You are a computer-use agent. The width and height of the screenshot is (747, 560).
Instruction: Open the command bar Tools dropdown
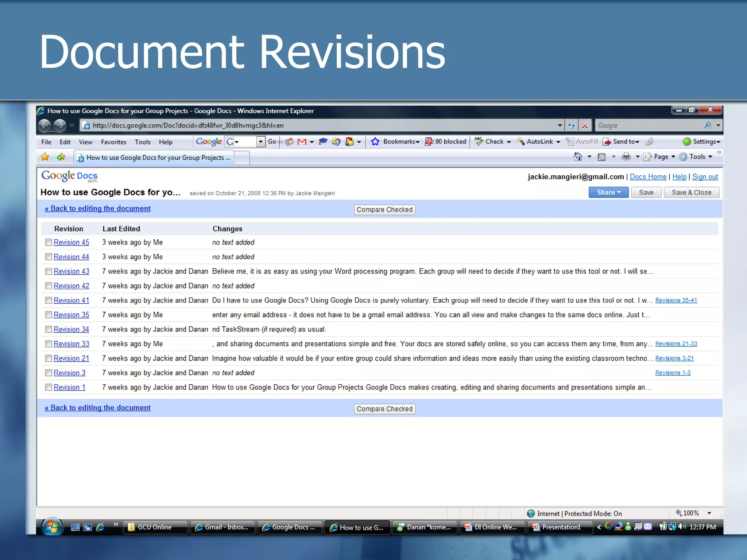(x=701, y=157)
